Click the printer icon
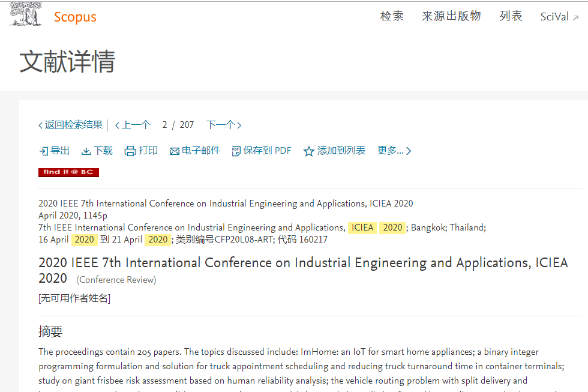The height and width of the screenshot is (392, 588). pos(130,151)
